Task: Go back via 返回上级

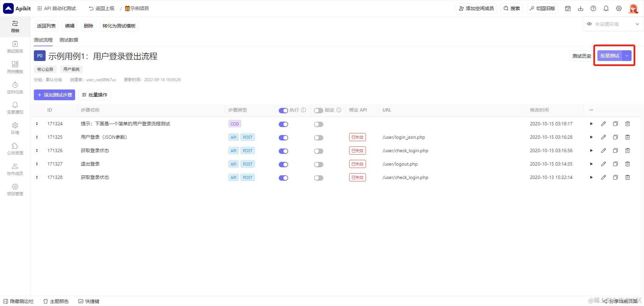Action: coord(102,8)
